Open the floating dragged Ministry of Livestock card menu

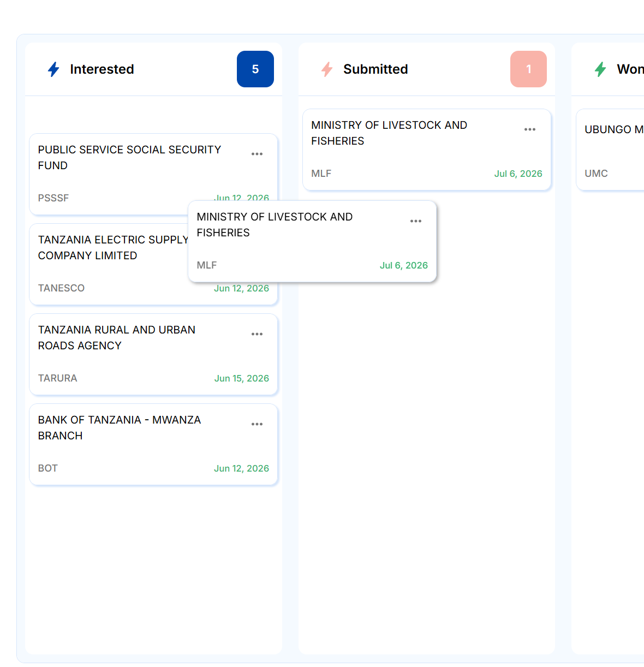pyautogui.click(x=416, y=221)
